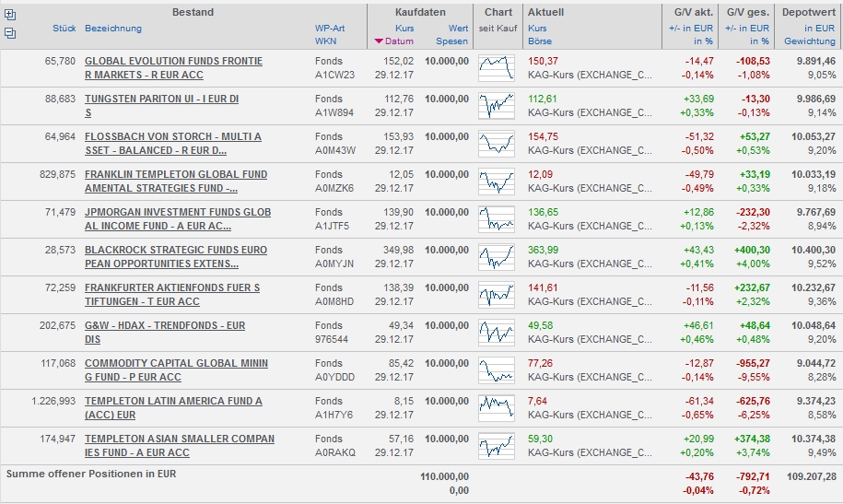Select WKN A0MZK6 cell
843x504 pixels.
point(334,188)
